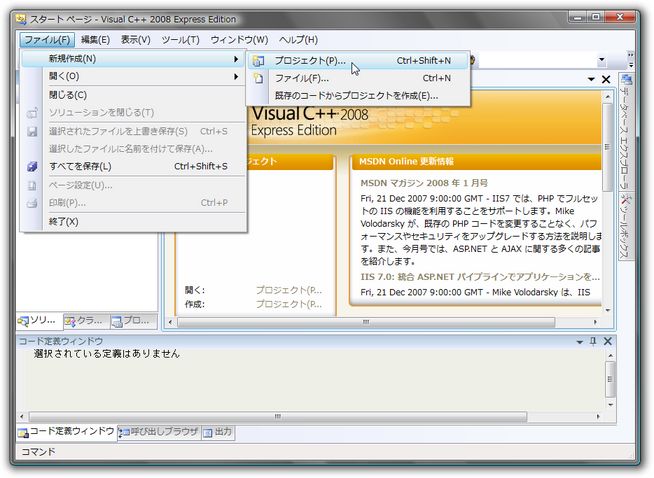Click the printer icon beside 印刷(P)
The image size is (654, 478).
pos(32,203)
